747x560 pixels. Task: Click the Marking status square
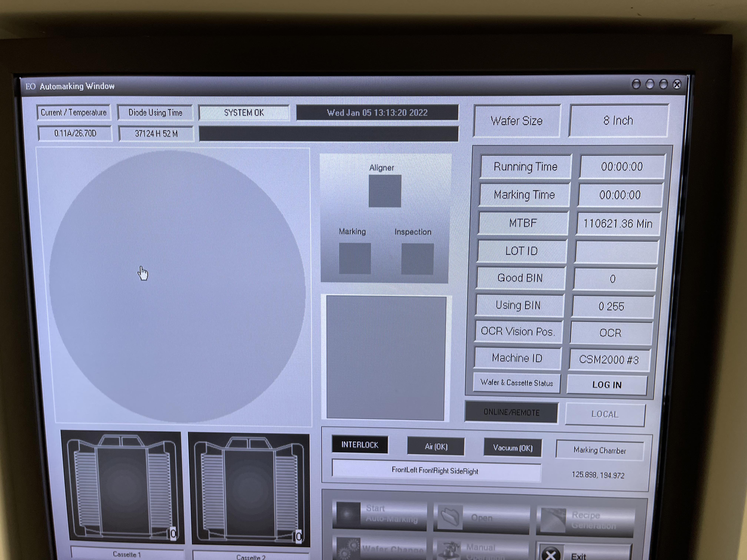(x=355, y=259)
